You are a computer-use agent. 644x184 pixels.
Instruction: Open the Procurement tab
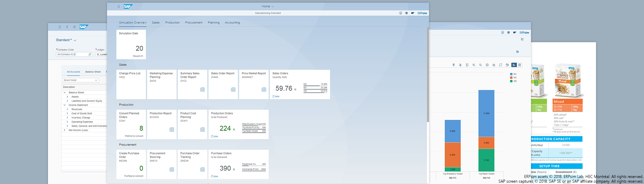click(194, 23)
